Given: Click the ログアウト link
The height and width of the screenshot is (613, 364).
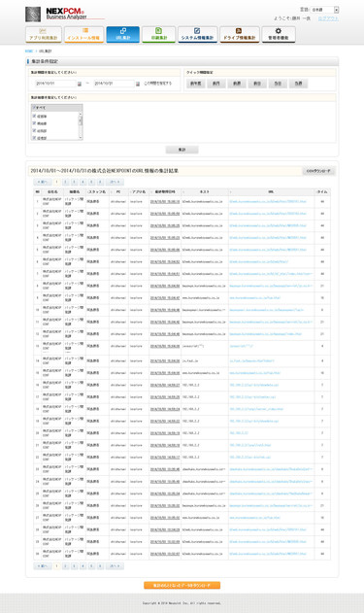Looking at the screenshot, I should (328, 18).
